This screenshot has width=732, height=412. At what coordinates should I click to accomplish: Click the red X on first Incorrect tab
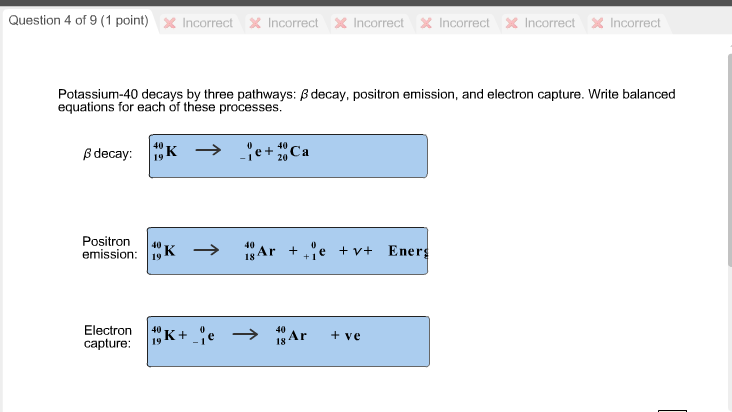pyautogui.click(x=169, y=23)
